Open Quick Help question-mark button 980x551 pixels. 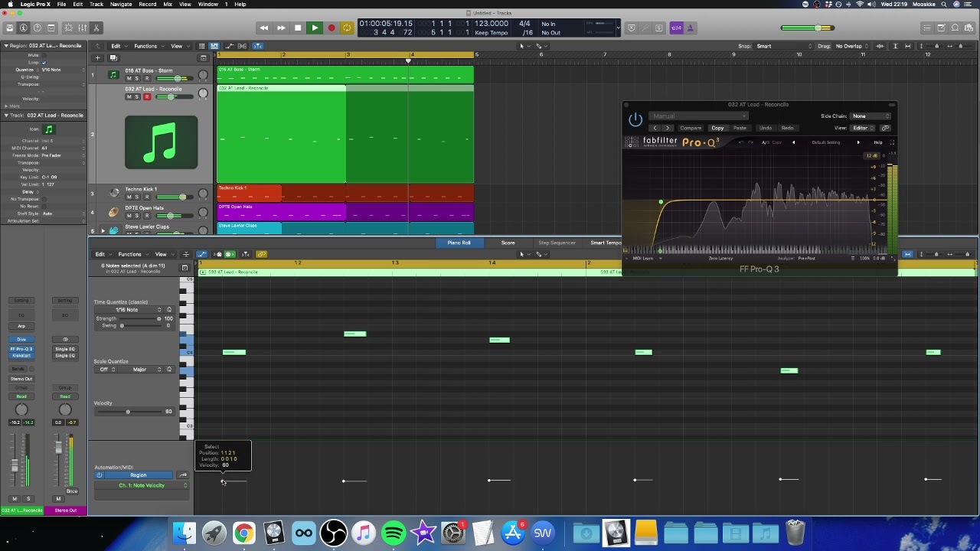(x=37, y=28)
